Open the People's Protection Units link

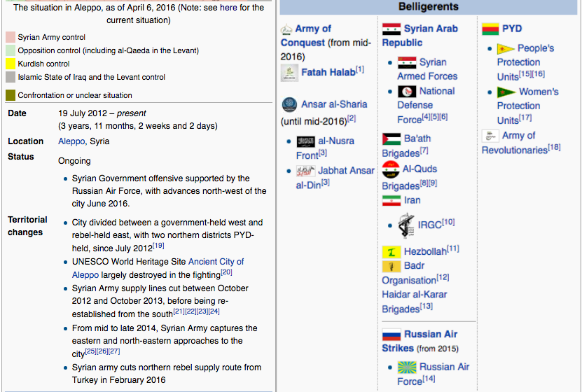click(x=525, y=62)
